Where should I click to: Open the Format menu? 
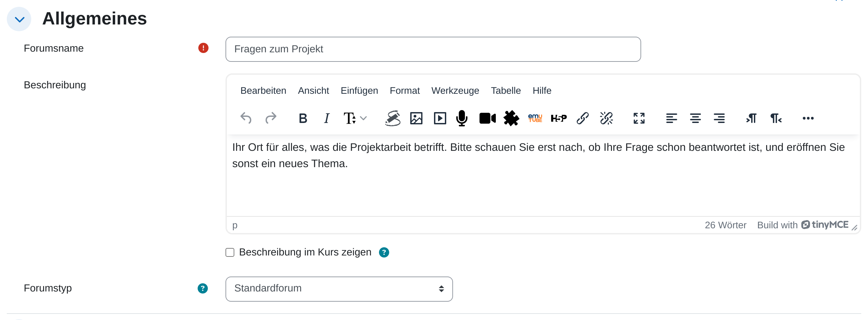click(x=405, y=91)
